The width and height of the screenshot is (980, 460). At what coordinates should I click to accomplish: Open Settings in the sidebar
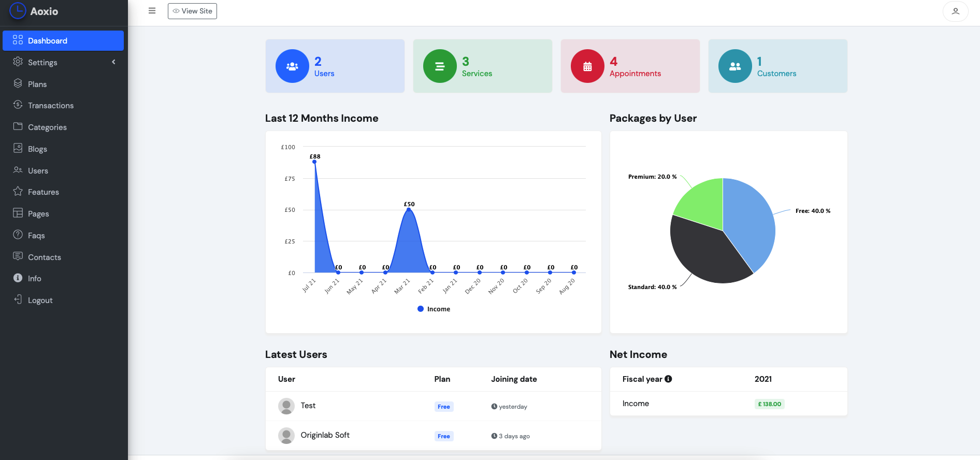(x=42, y=63)
